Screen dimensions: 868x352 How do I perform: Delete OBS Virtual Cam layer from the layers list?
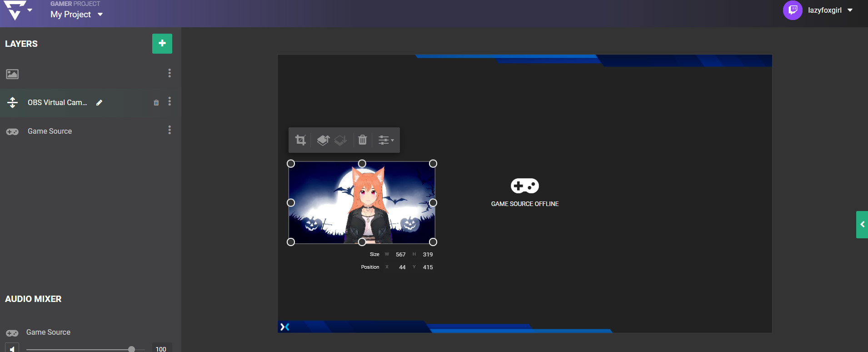156,103
